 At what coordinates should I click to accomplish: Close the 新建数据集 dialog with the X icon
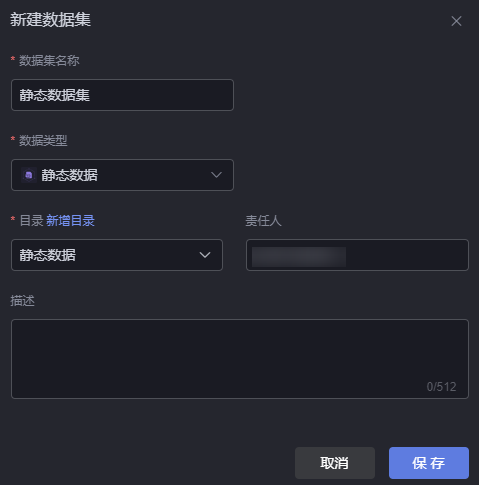coord(456,21)
